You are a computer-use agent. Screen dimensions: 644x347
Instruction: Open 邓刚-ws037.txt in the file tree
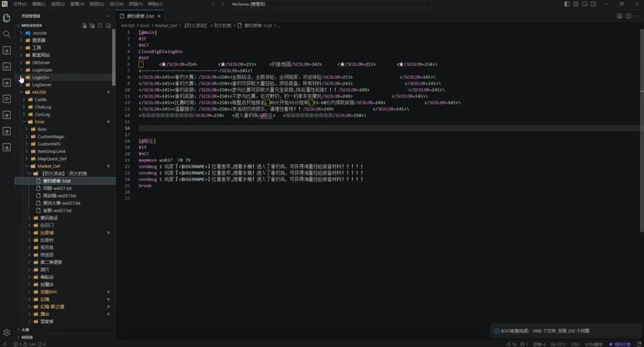(x=57, y=188)
